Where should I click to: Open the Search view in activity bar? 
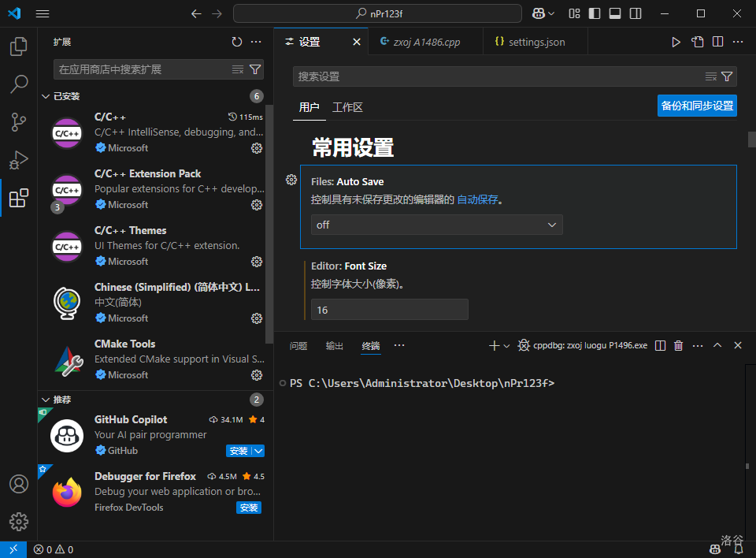coord(19,84)
